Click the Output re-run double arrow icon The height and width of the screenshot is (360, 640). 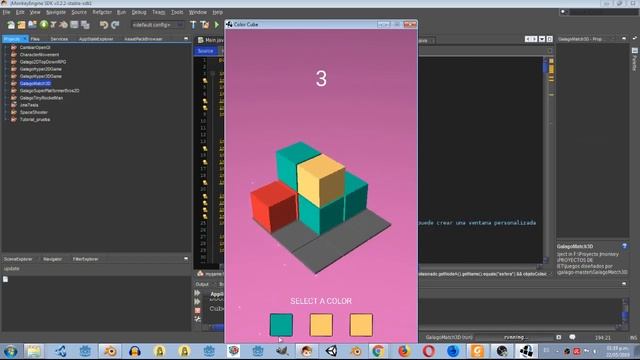click(198, 293)
